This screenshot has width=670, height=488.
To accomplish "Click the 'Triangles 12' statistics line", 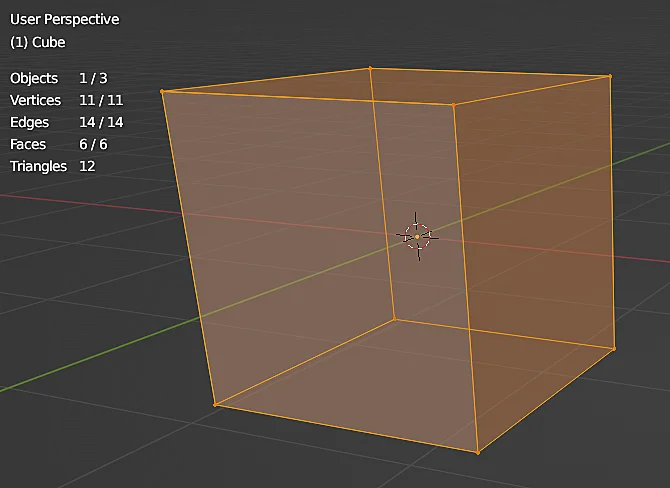I will (x=53, y=166).
